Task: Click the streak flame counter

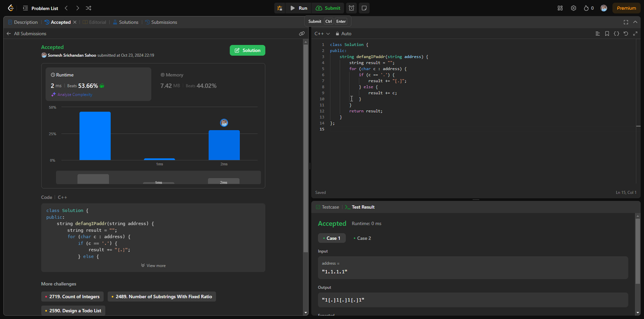Action: [x=589, y=8]
